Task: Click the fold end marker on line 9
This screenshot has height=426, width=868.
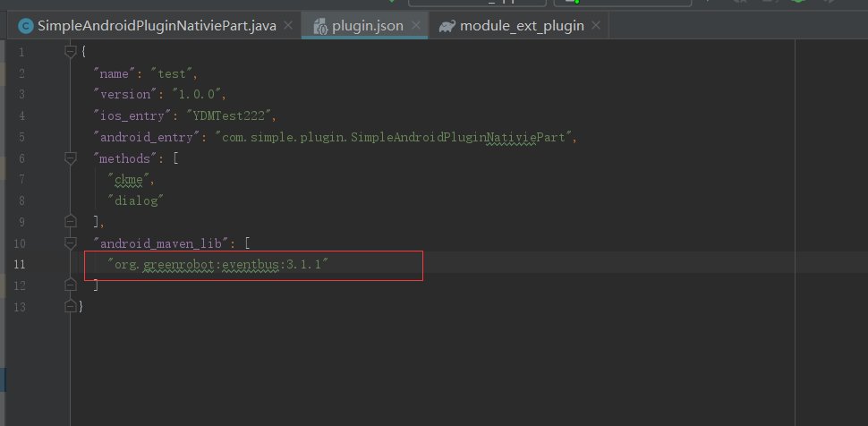Action: coord(71,222)
